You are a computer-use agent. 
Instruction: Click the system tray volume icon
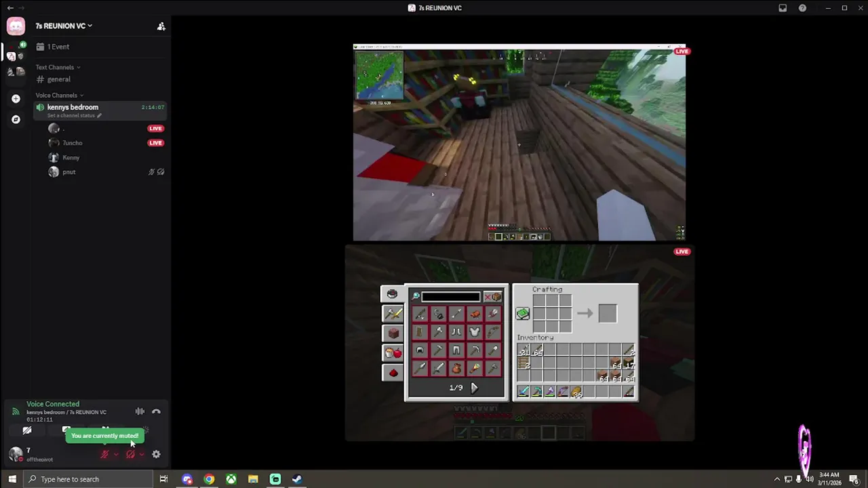coord(809,479)
